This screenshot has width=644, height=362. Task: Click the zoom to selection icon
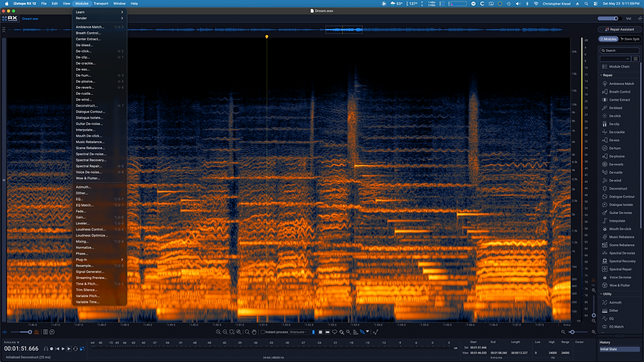(x=232, y=332)
